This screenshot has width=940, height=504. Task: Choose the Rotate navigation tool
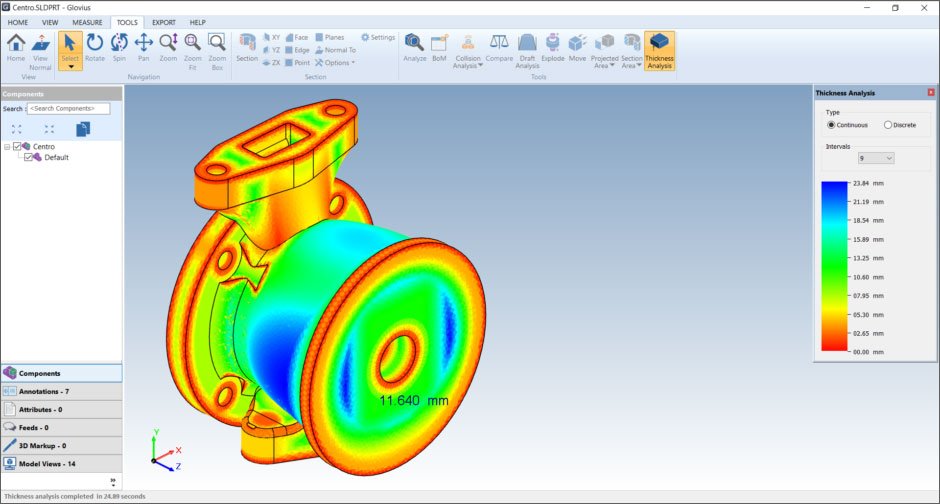click(95, 48)
